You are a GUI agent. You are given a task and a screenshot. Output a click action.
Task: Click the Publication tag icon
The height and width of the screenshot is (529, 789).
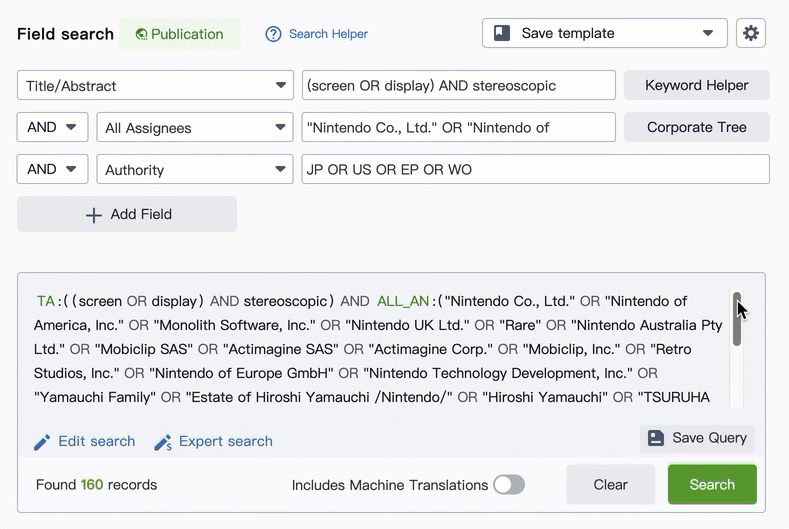pos(141,34)
